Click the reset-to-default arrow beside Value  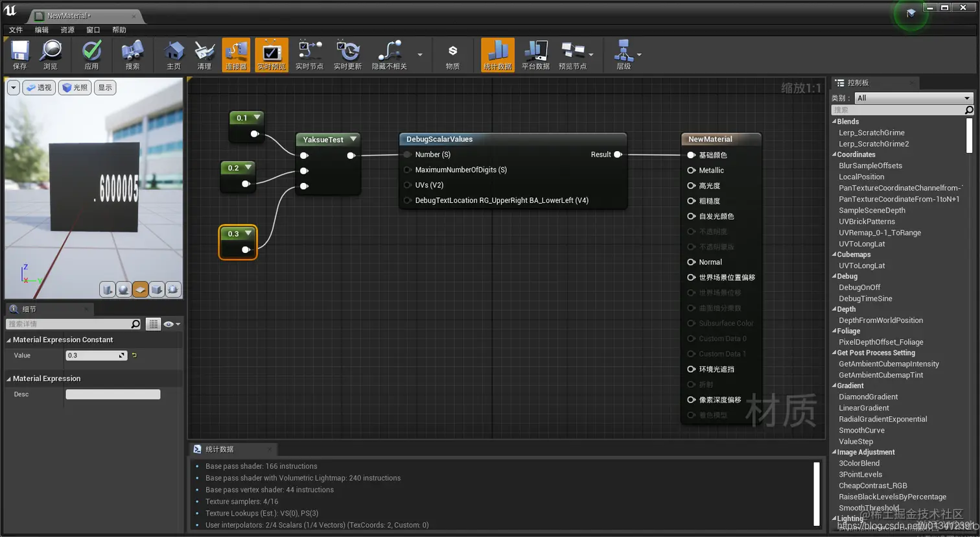click(x=134, y=355)
